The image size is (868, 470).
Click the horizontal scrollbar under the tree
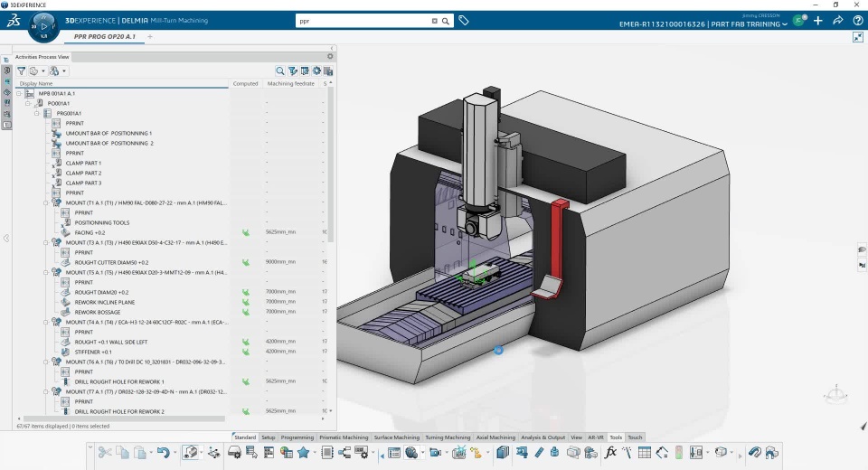tap(124, 418)
